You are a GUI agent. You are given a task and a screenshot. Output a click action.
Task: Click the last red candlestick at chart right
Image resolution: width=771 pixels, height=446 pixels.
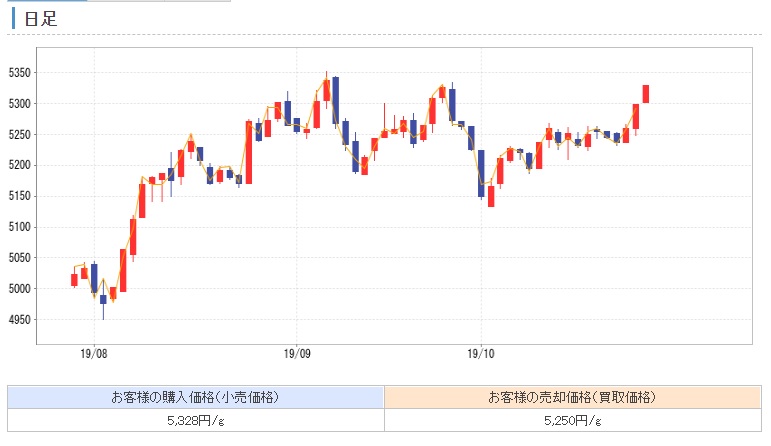pyautogui.click(x=646, y=94)
